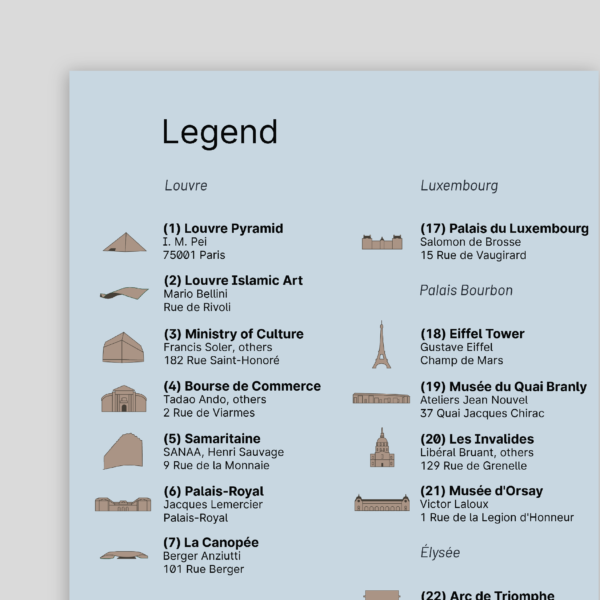This screenshot has width=600, height=600.
Task: Click the Élysée section heading
Action: coord(440,552)
